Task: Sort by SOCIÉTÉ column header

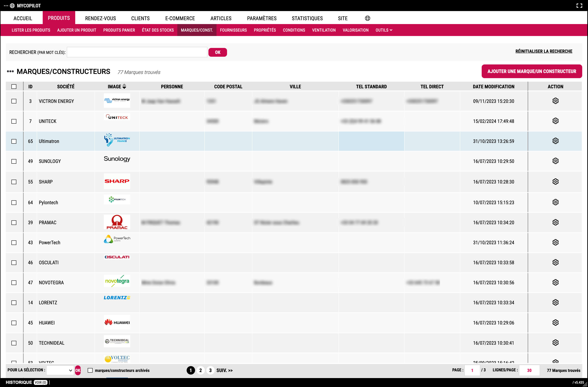Action: click(x=66, y=87)
